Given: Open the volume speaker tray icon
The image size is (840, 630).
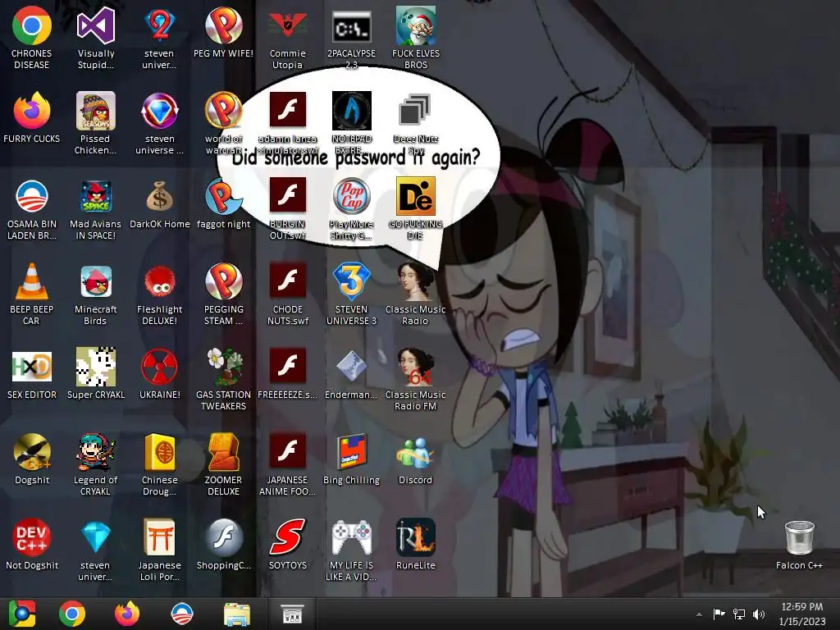Looking at the screenshot, I should coord(759,614).
